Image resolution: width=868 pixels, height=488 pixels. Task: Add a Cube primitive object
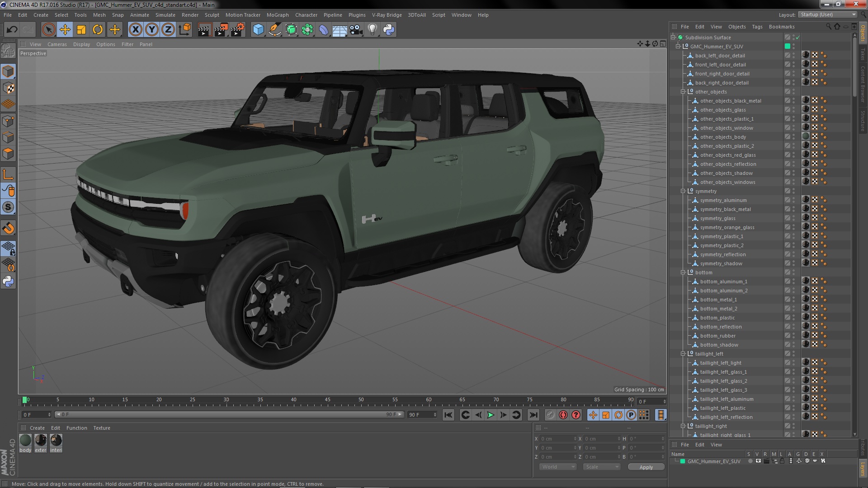point(258,30)
